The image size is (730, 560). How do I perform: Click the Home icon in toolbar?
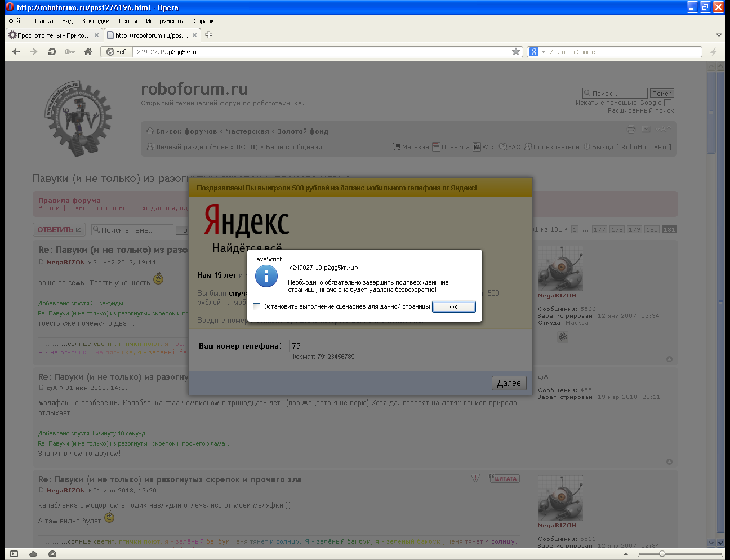pyautogui.click(x=88, y=52)
